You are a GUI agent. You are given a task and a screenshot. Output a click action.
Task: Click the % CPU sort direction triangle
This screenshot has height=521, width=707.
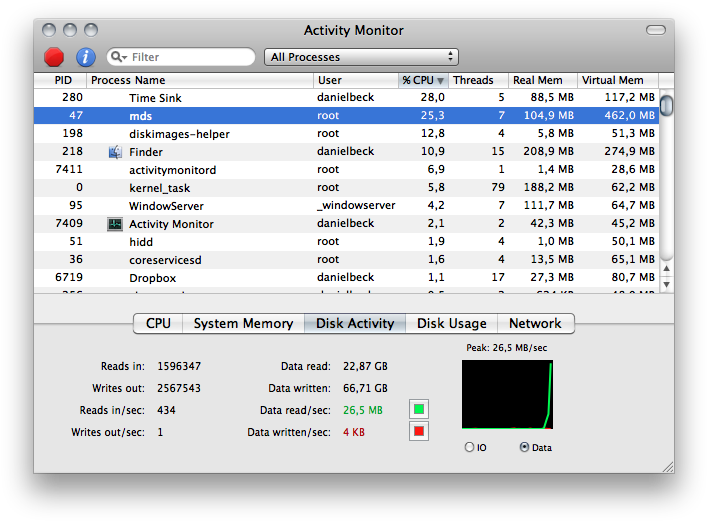pos(441,81)
